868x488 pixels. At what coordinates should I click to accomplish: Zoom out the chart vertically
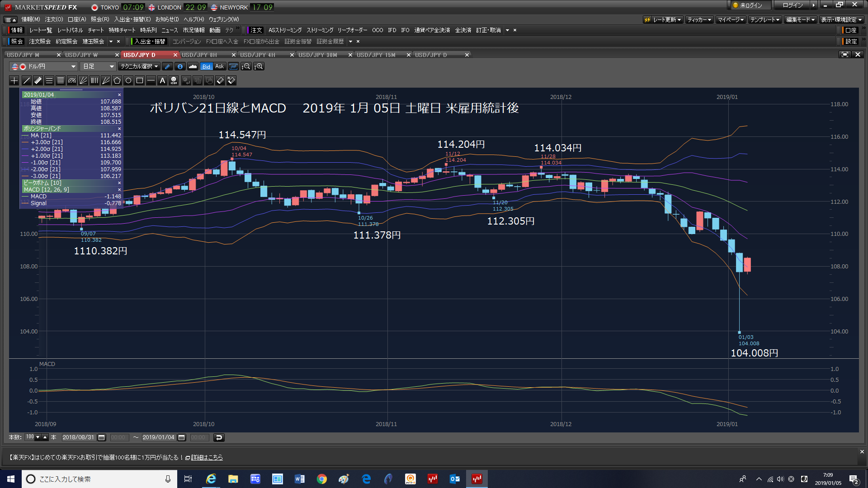tap(246, 66)
